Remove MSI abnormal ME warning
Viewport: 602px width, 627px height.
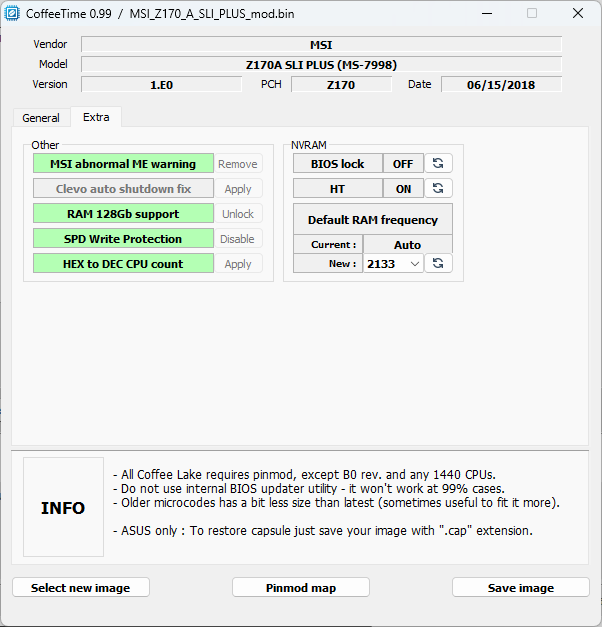(238, 164)
